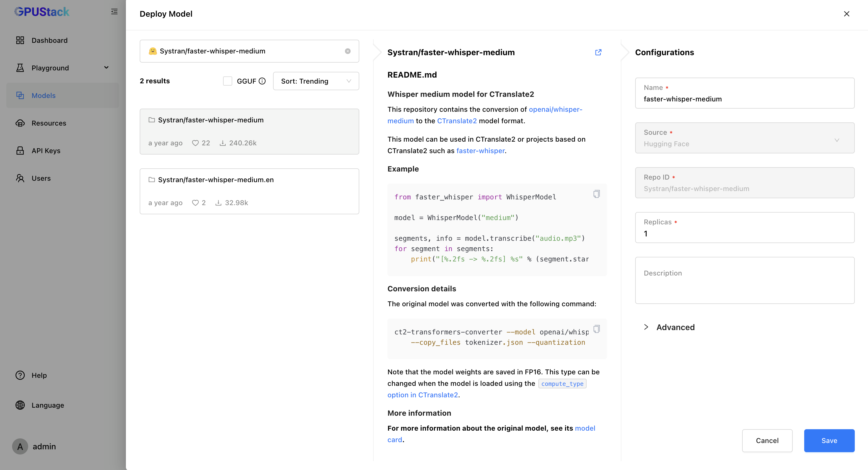The image size is (868, 470).
Task: Click the Help question-mark icon
Action: [20, 375]
